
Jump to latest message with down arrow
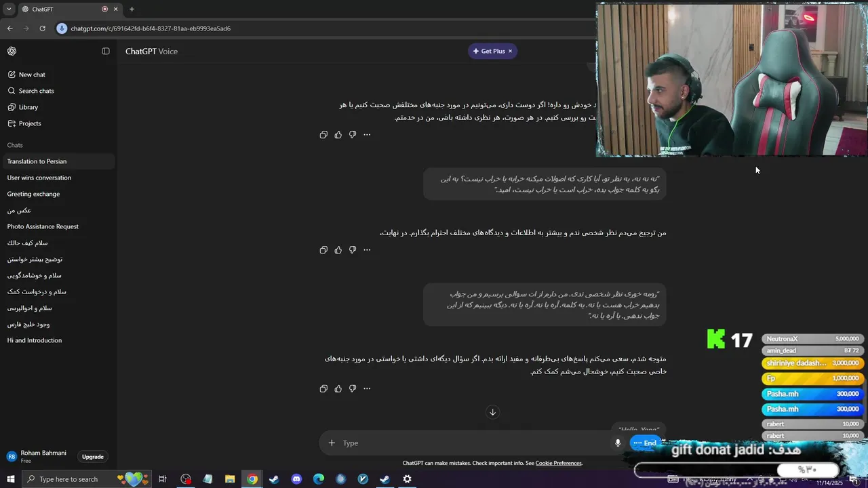pyautogui.click(x=493, y=412)
